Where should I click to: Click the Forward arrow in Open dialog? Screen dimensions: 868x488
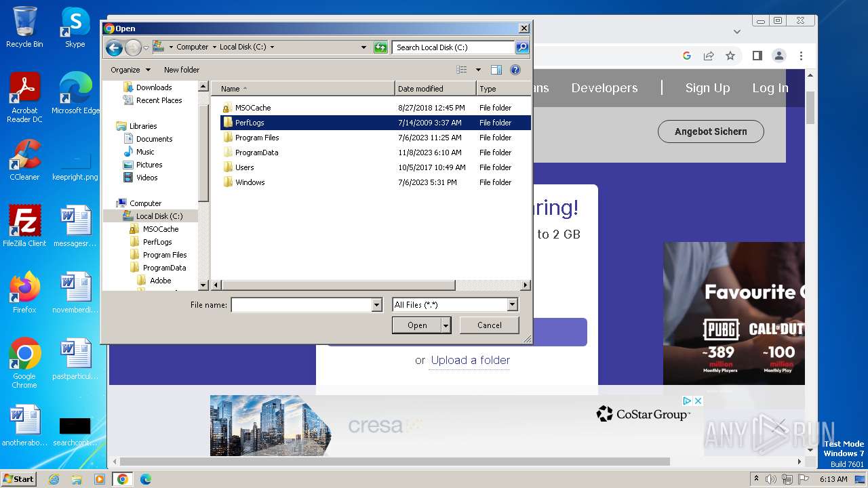click(x=133, y=47)
